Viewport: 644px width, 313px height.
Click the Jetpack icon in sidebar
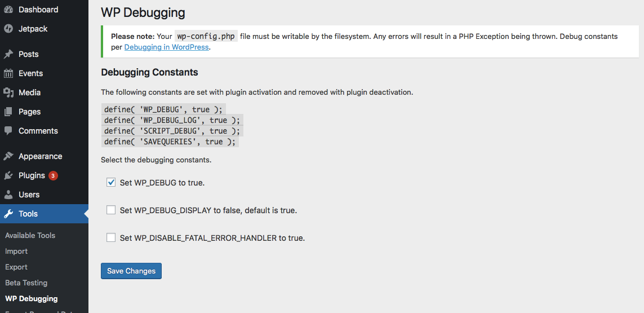8,29
